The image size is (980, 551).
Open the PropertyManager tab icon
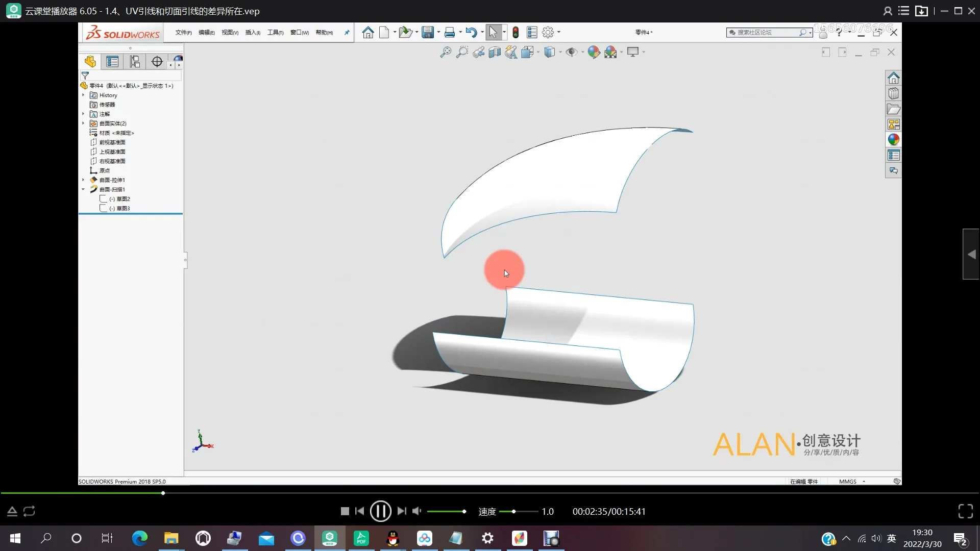pyautogui.click(x=112, y=62)
